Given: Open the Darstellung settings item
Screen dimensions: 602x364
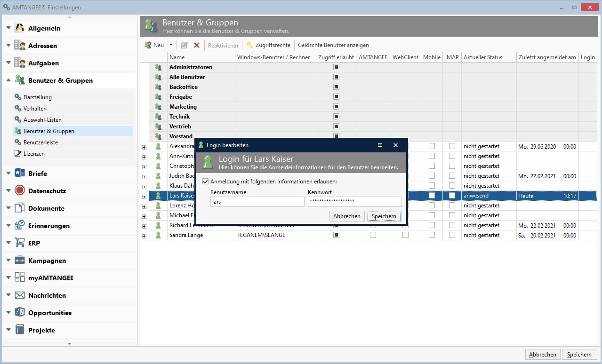Looking at the screenshot, I should tap(38, 97).
